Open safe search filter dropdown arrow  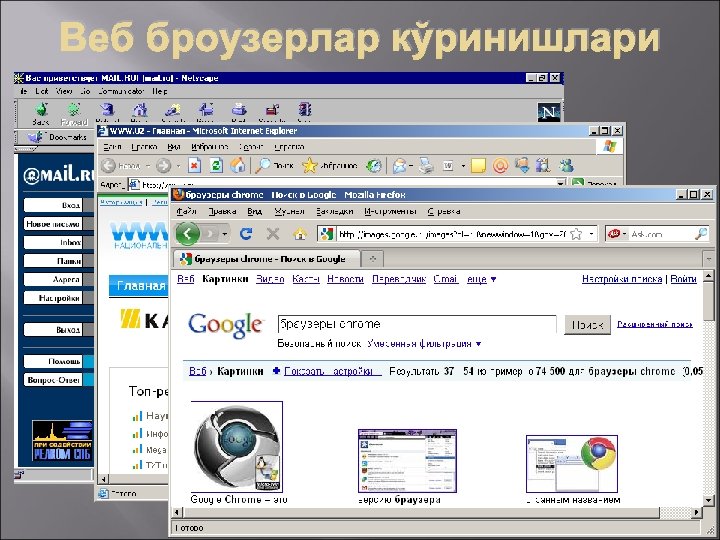478,344
